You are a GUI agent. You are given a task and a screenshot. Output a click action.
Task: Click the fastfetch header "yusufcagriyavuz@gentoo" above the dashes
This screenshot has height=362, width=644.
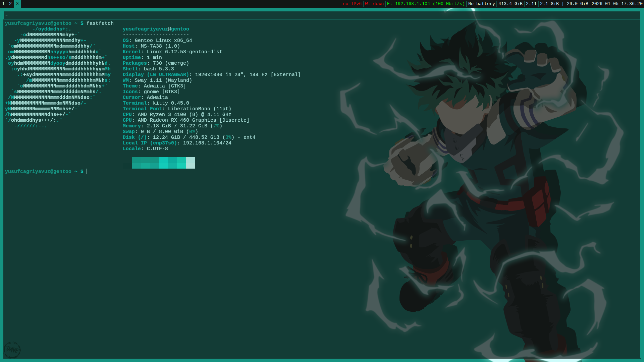pyautogui.click(x=156, y=29)
